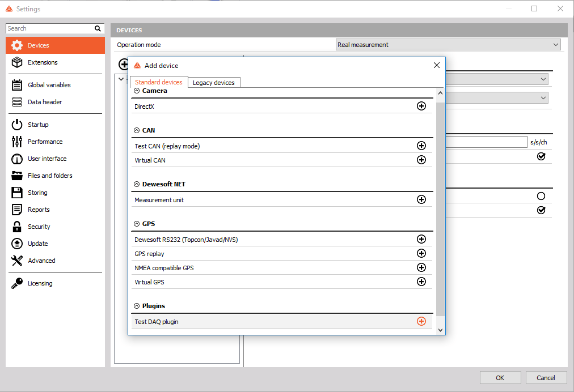Switch to Standard devices tab
This screenshot has width=574, height=392.
pyautogui.click(x=158, y=82)
